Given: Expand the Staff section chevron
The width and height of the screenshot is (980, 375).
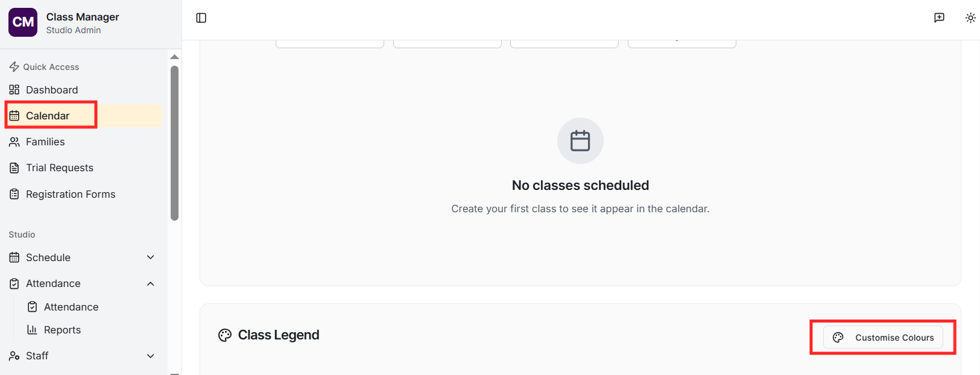Looking at the screenshot, I should [x=151, y=356].
